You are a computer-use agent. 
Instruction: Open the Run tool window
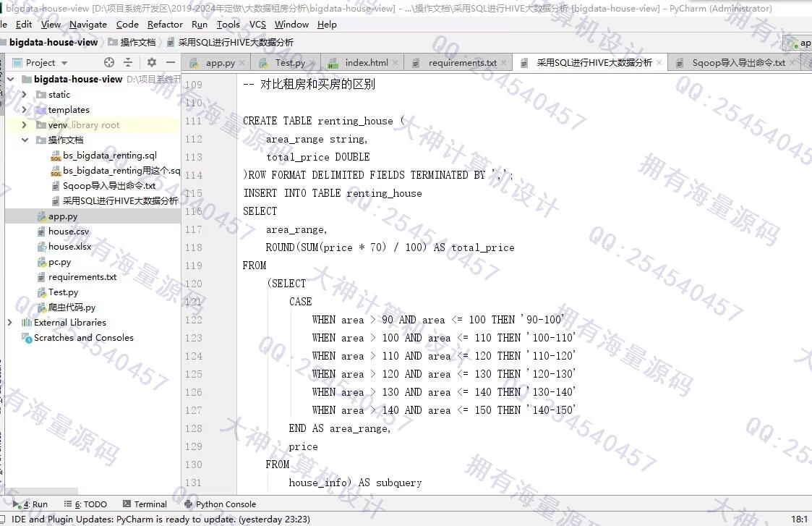point(30,504)
